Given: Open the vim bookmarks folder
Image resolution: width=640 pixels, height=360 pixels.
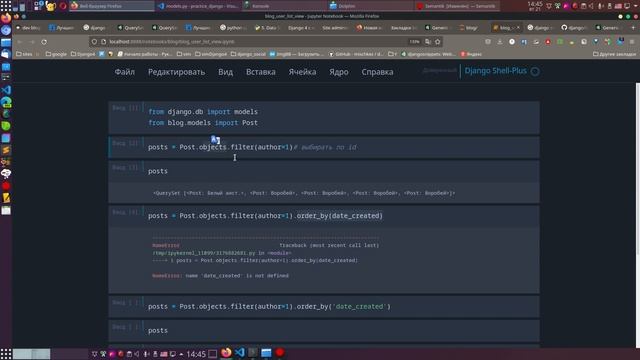Looking at the screenshot, I should [x=184, y=54].
